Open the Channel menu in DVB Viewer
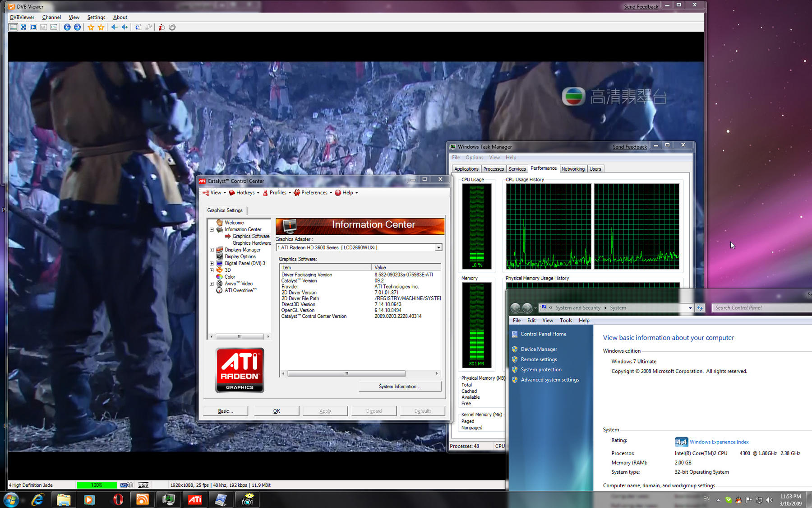Screen dimensions: 812x508 coord(51,17)
